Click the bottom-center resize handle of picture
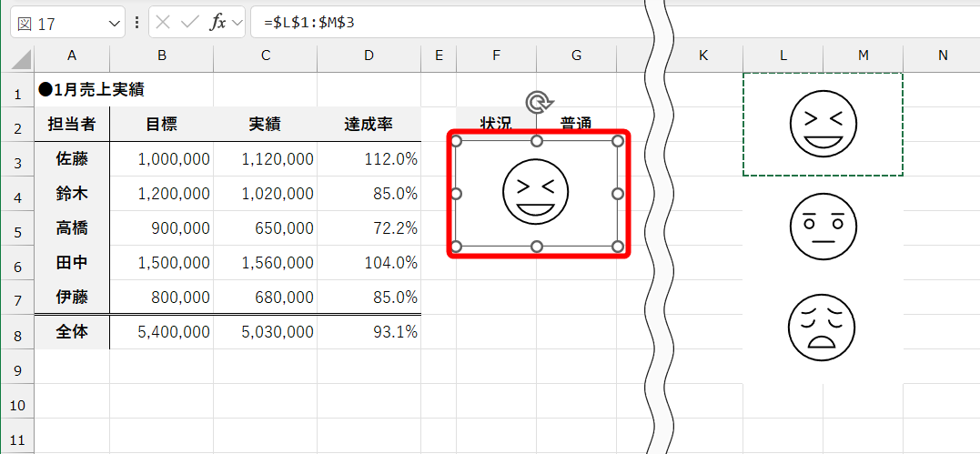Image resolution: width=980 pixels, height=454 pixels. tap(536, 247)
